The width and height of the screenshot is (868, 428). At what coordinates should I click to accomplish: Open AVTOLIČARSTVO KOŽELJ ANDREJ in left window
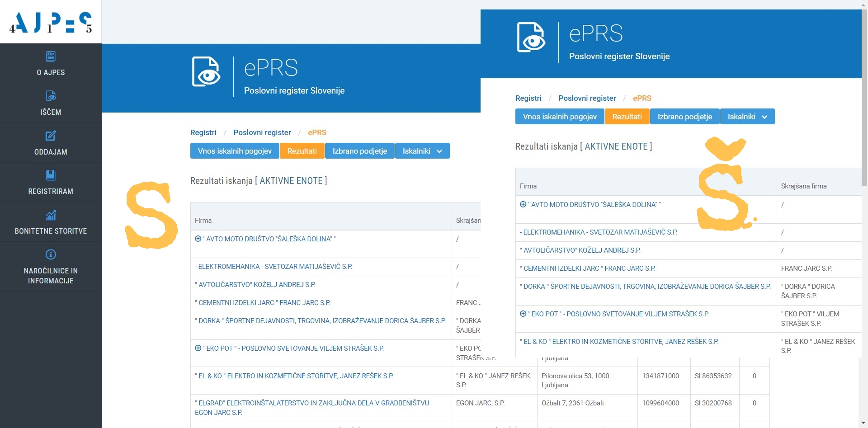point(255,285)
